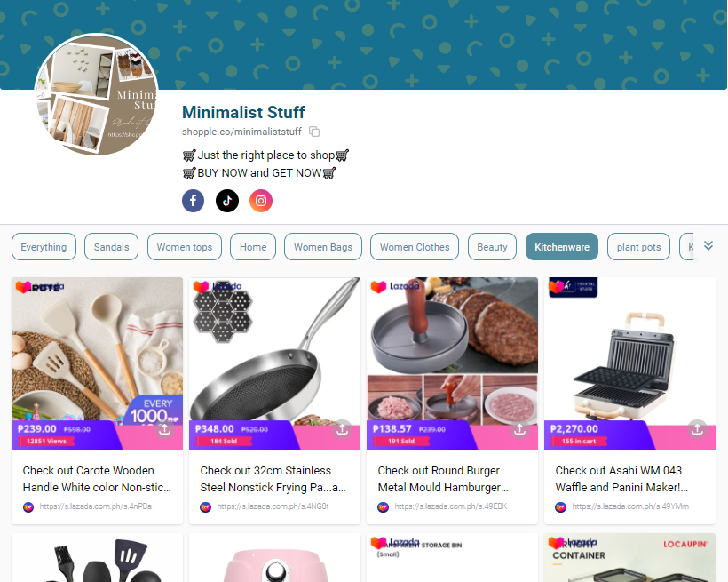Switch to Women tops category
Image resolution: width=728 pixels, height=582 pixels.
(185, 247)
